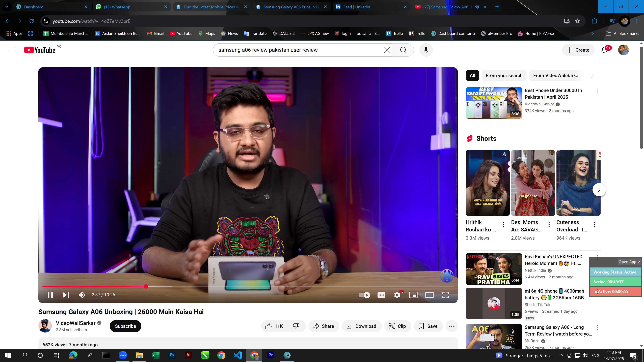This screenshot has width=644, height=362.
Task: Open more actions ellipsis under video
Action: coord(451,326)
